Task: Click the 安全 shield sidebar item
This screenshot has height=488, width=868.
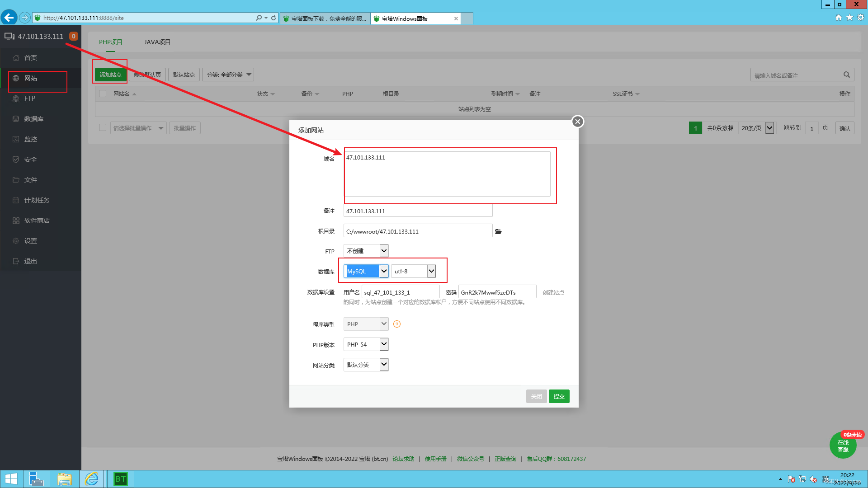Action: 30,160
